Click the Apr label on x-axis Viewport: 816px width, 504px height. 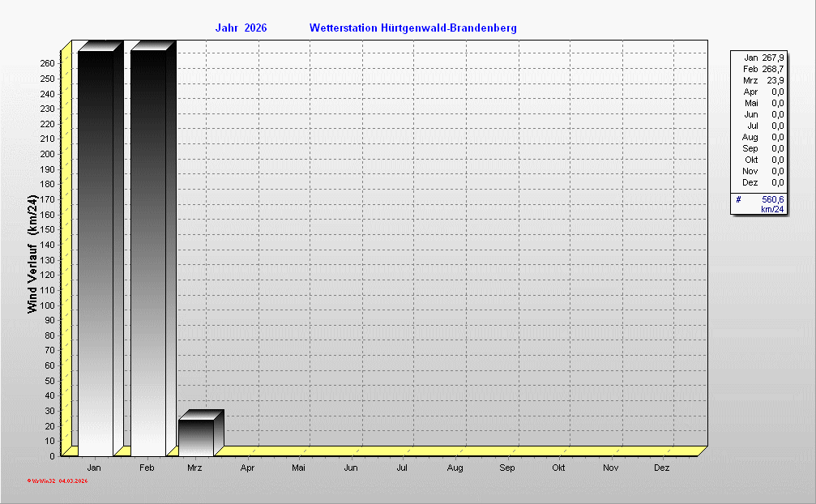pyautogui.click(x=247, y=468)
